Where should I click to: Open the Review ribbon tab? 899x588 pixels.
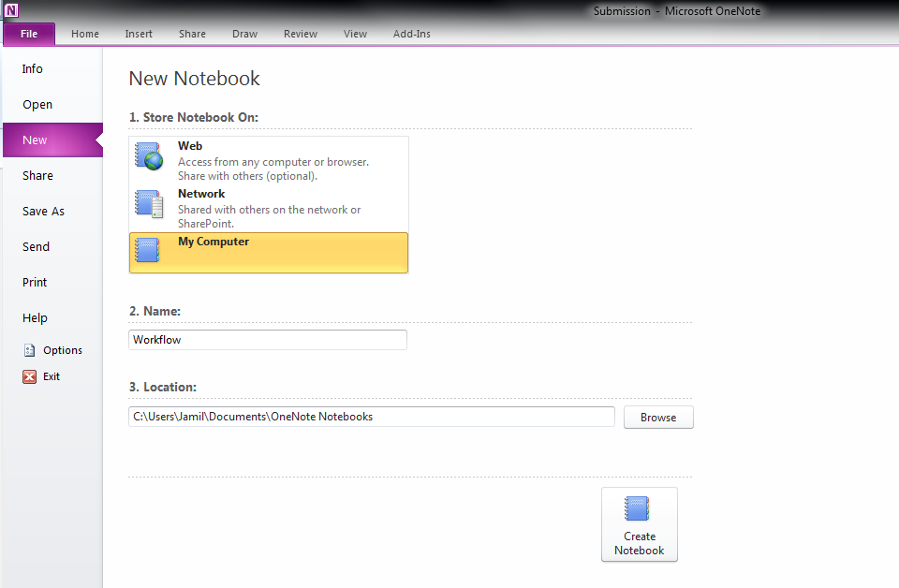(301, 34)
